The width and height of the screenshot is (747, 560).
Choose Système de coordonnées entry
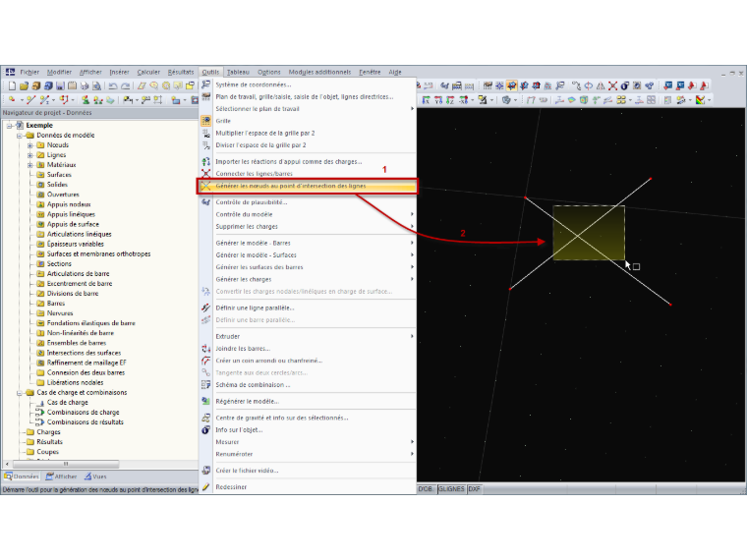click(x=308, y=84)
